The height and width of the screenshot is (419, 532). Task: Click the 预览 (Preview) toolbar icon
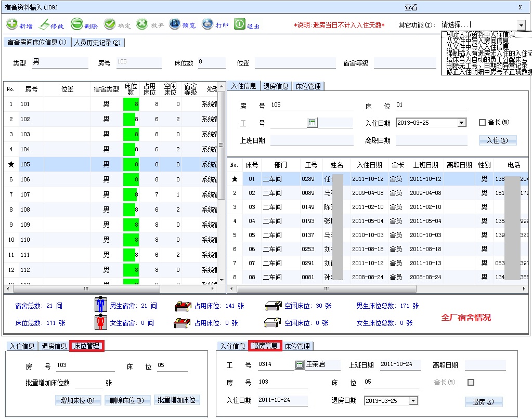coord(175,24)
